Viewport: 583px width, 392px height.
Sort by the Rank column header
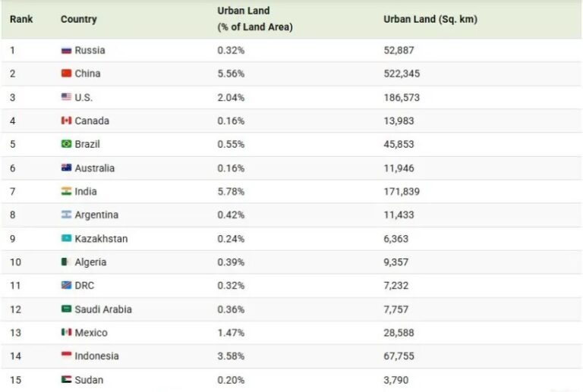point(21,19)
